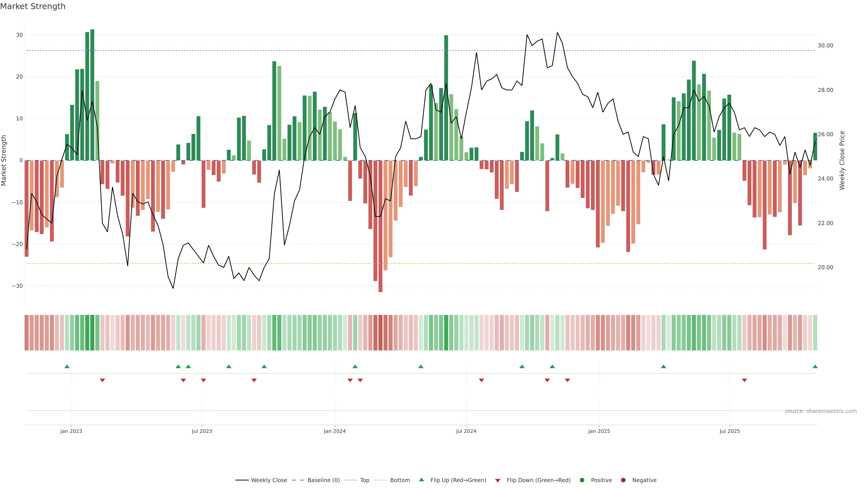The image size is (868, 488).
Task: Click the Market Strength chart title
Action: [33, 6]
